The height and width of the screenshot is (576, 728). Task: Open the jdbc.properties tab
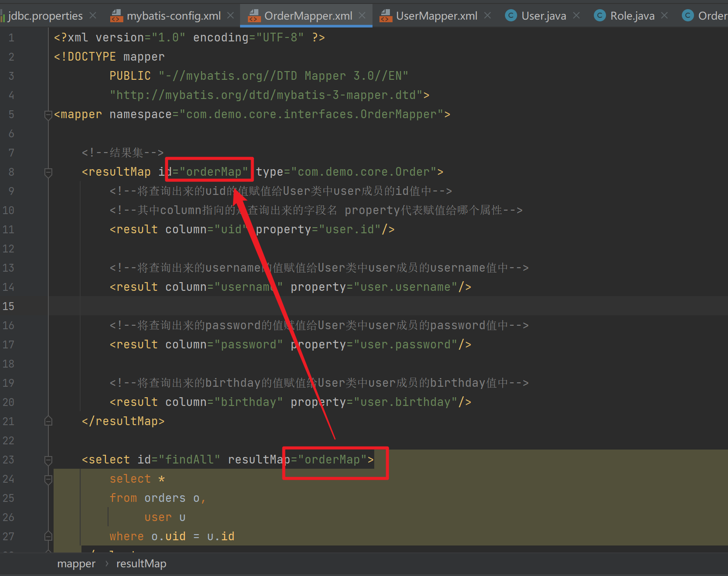coord(45,16)
